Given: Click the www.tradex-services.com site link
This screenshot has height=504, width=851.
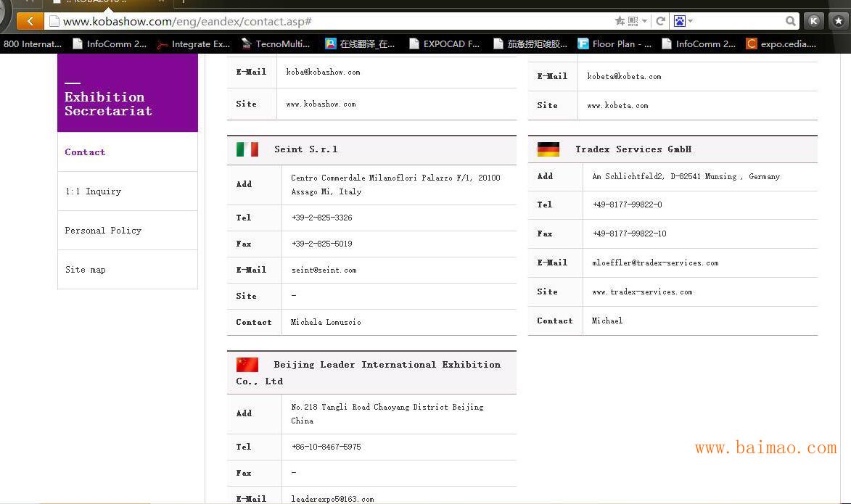Looking at the screenshot, I should click(642, 292).
